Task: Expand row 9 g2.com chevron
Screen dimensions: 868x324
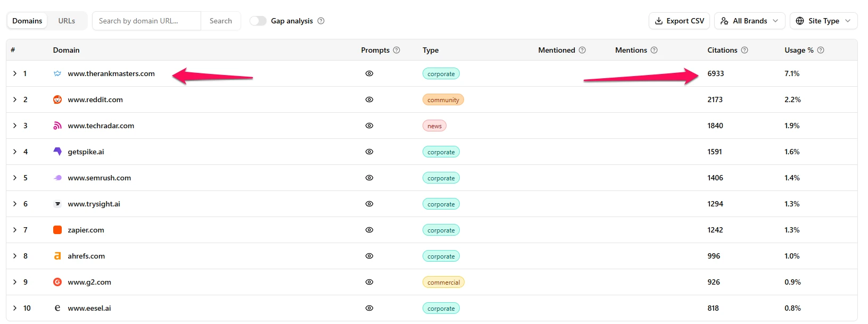Action: 15,282
